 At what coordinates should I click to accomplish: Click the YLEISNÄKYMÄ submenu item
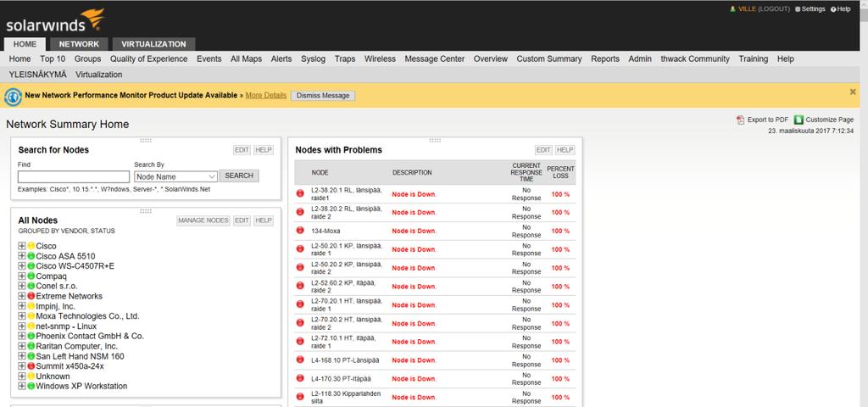coord(37,75)
